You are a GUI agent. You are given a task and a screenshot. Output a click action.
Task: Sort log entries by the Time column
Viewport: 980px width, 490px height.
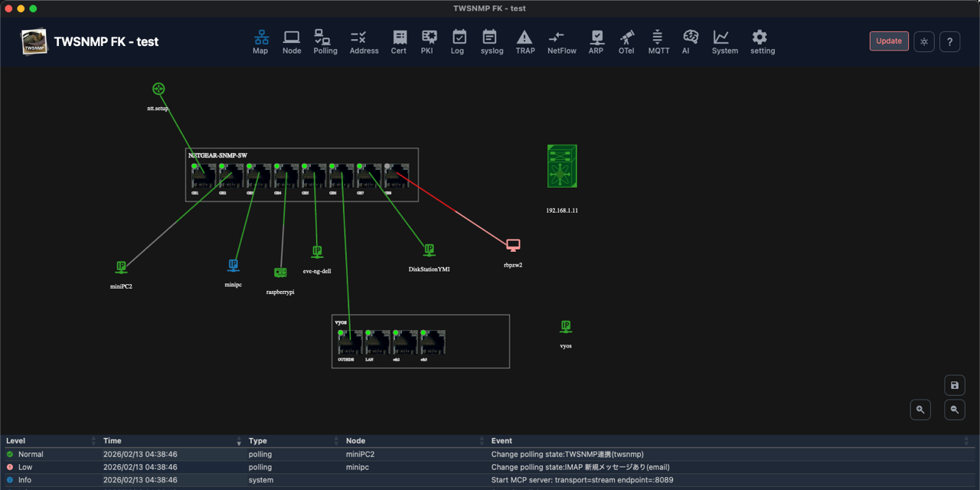pos(112,440)
